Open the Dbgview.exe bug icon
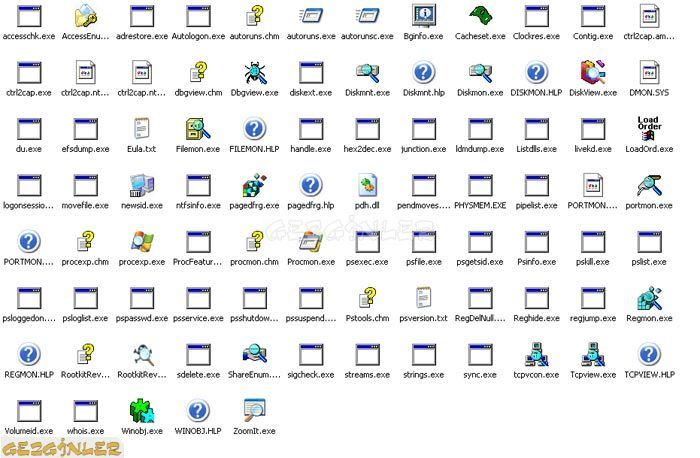 [254, 73]
